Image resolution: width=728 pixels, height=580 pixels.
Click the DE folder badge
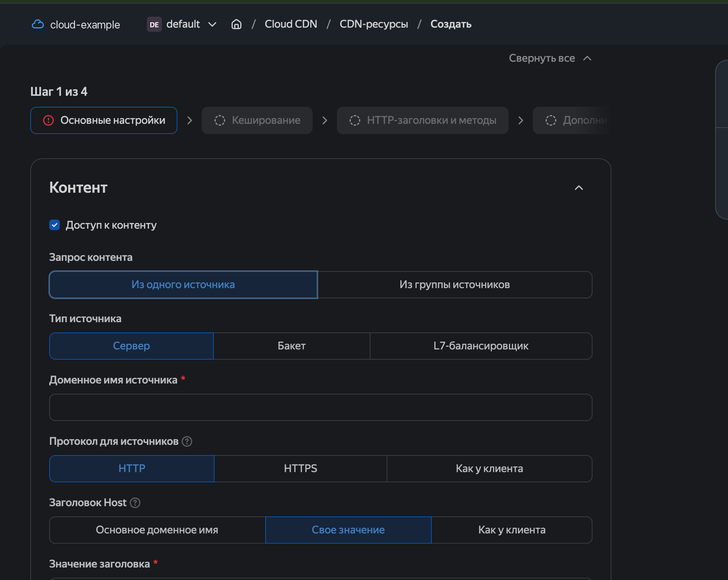pos(154,24)
